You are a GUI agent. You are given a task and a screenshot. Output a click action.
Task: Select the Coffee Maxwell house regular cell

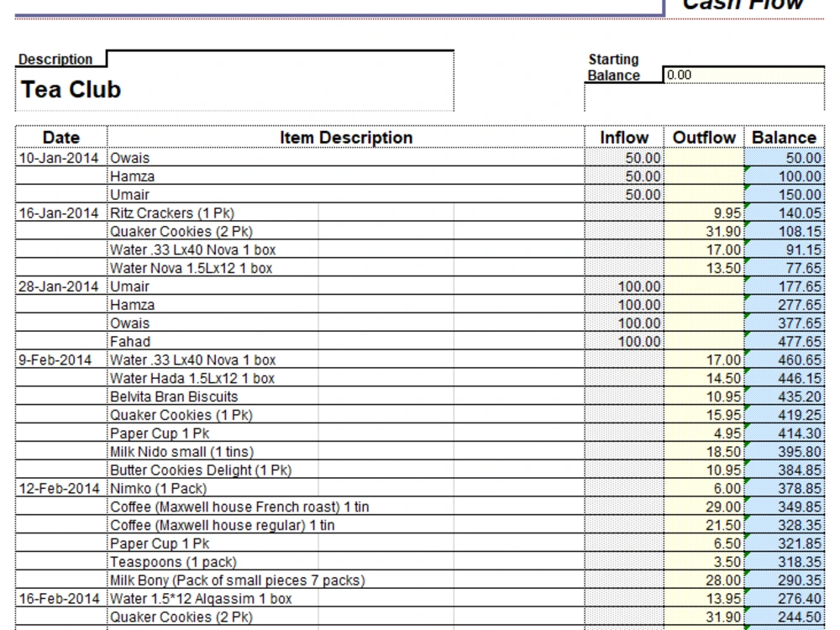[x=345, y=525]
